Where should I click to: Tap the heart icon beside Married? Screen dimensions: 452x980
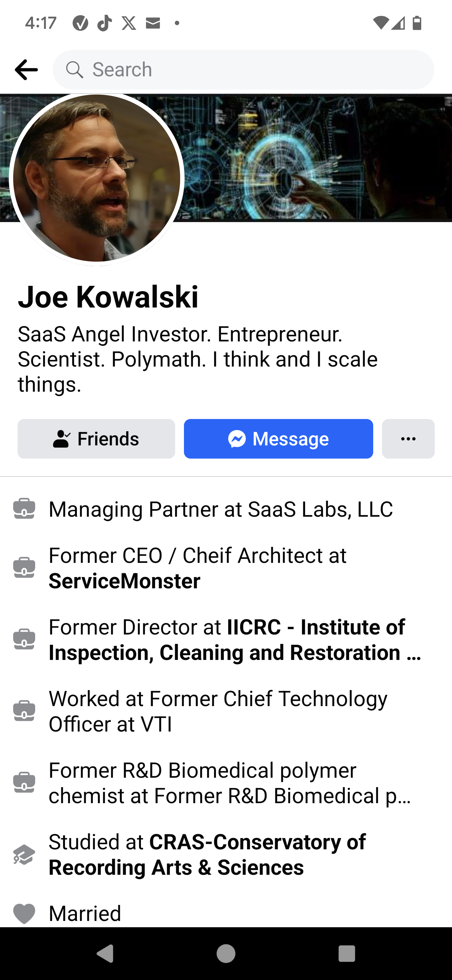[x=24, y=913]
